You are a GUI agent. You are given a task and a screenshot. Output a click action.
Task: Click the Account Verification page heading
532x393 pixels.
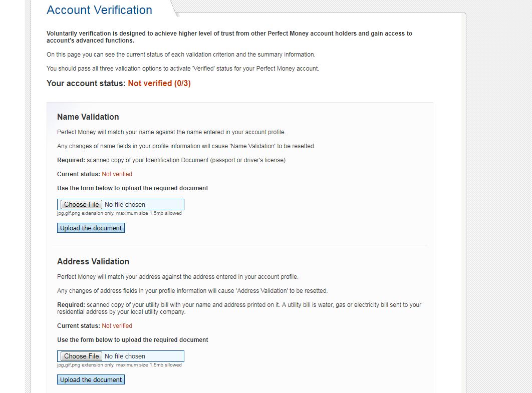pyautogui.click(x=99, y=10)
